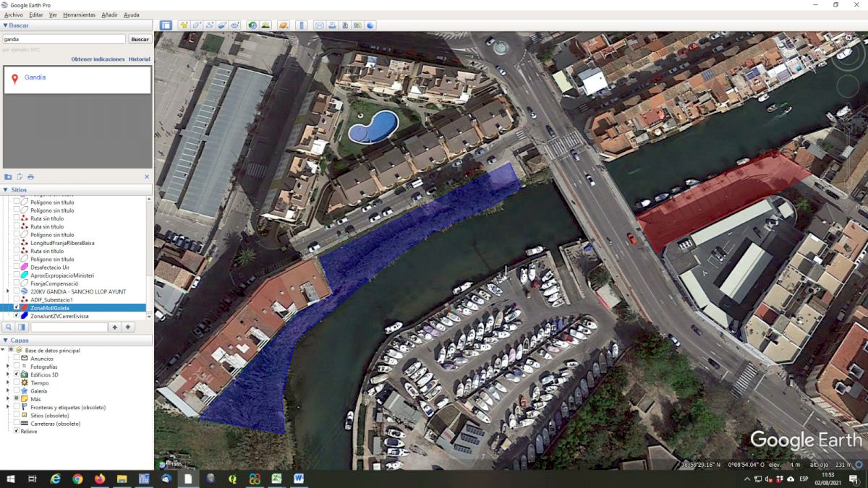This screenshot has height=488, width=868.
Task: Click the Email envelope toolbar icon
Action: (x=319, y=25)
